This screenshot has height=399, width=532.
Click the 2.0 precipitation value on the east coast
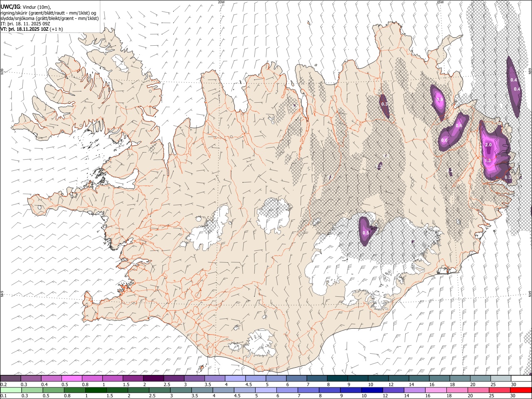488,145
